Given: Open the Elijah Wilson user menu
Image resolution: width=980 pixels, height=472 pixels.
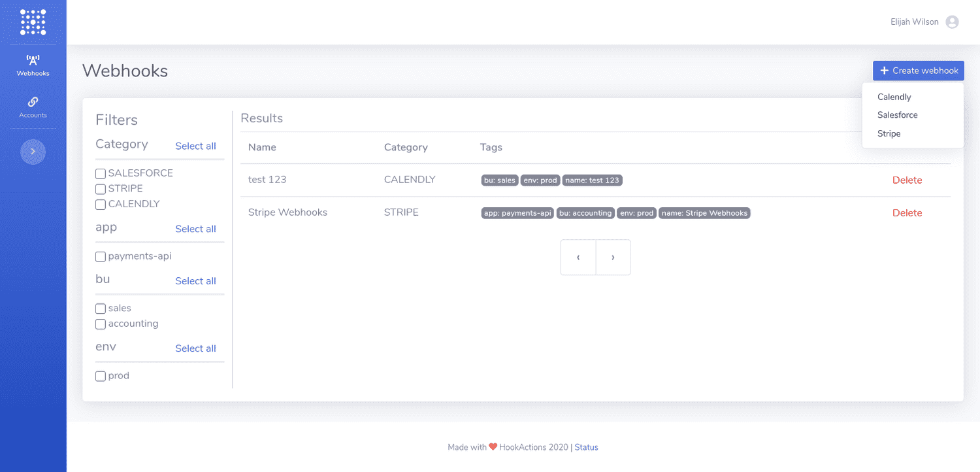Looking at the screenshot, I should [924, 22].
